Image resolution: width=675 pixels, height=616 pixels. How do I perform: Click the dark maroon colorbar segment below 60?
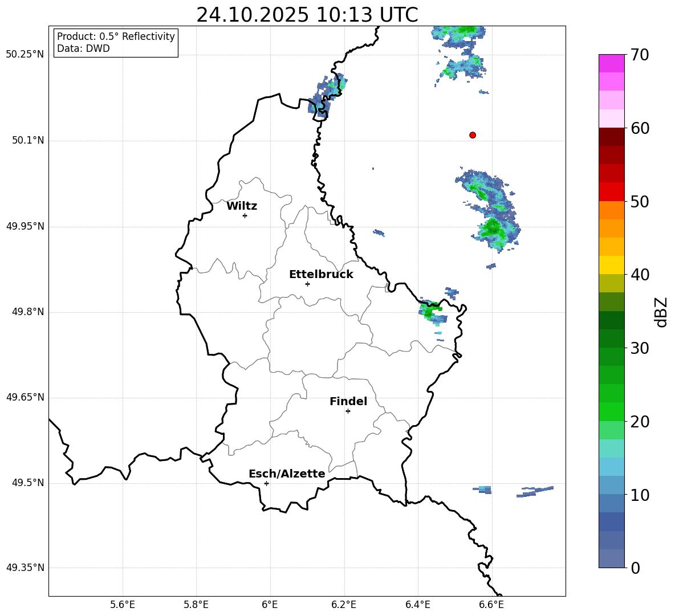[611, 137]
